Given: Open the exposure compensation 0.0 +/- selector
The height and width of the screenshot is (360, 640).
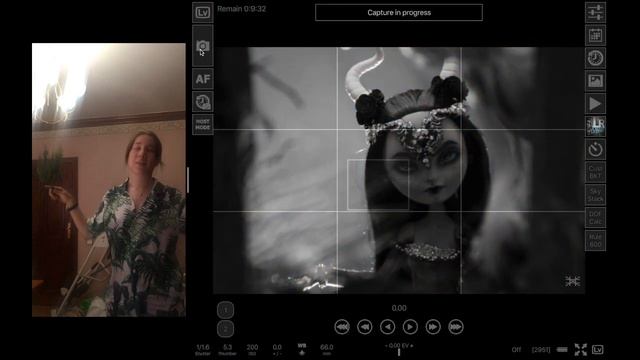Looking at the screenshot, I should (x=277, y=350).
